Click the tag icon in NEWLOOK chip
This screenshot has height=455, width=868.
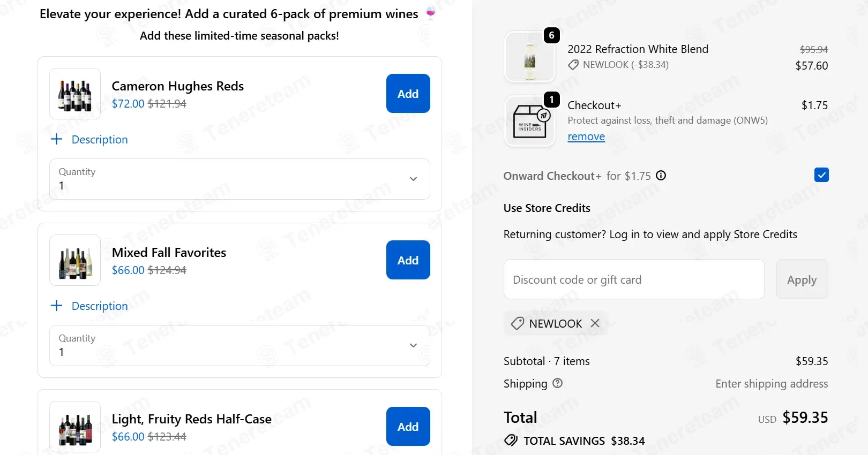point(517,323)
